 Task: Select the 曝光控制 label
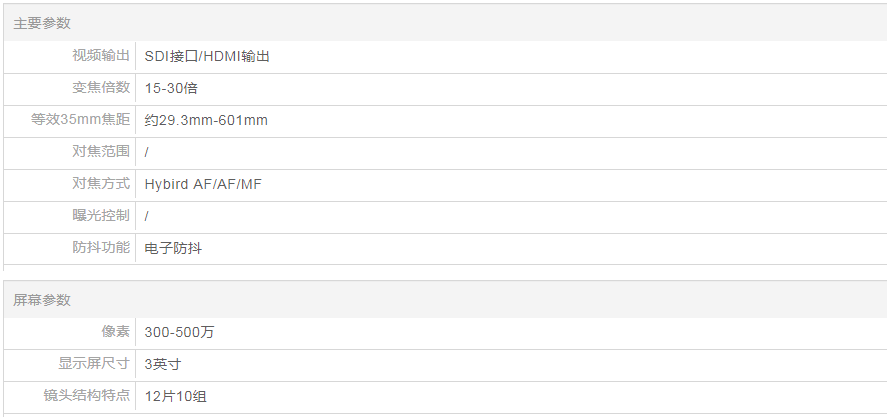[101, 216]
